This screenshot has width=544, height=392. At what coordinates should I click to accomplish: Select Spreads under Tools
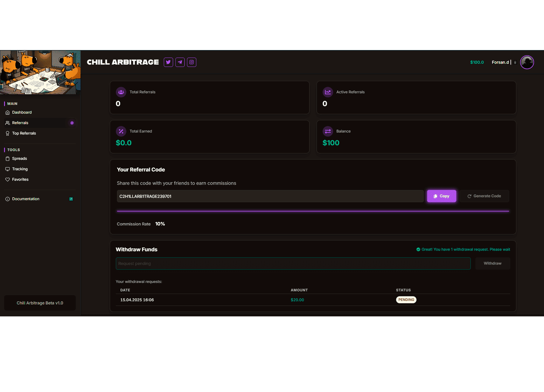(x=19, y=159)
